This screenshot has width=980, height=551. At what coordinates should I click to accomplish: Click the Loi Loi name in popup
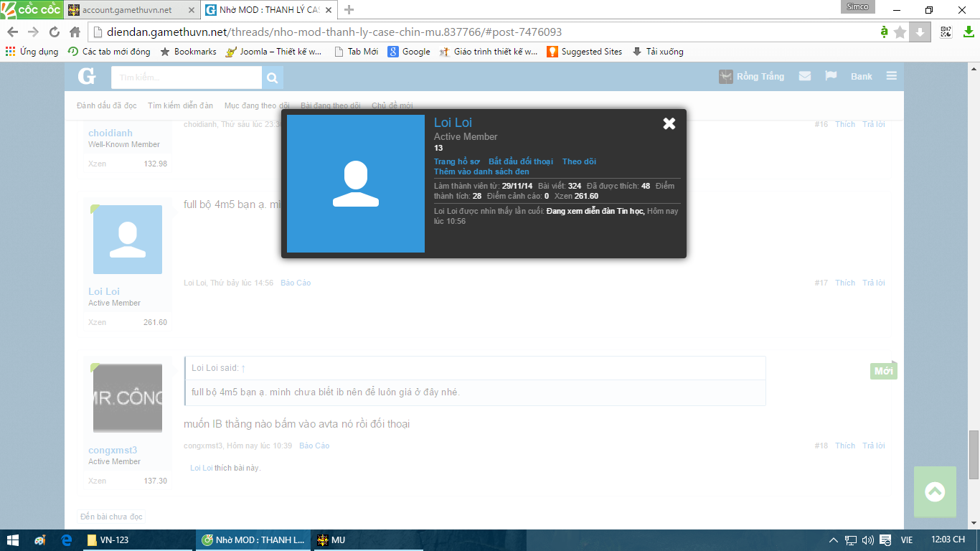coord(453,123)
